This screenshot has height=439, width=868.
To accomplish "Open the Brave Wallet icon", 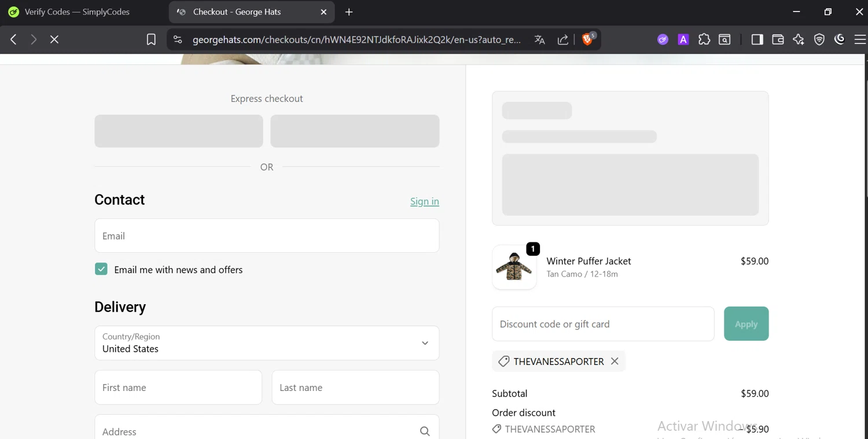I will [x=778, y=39].
